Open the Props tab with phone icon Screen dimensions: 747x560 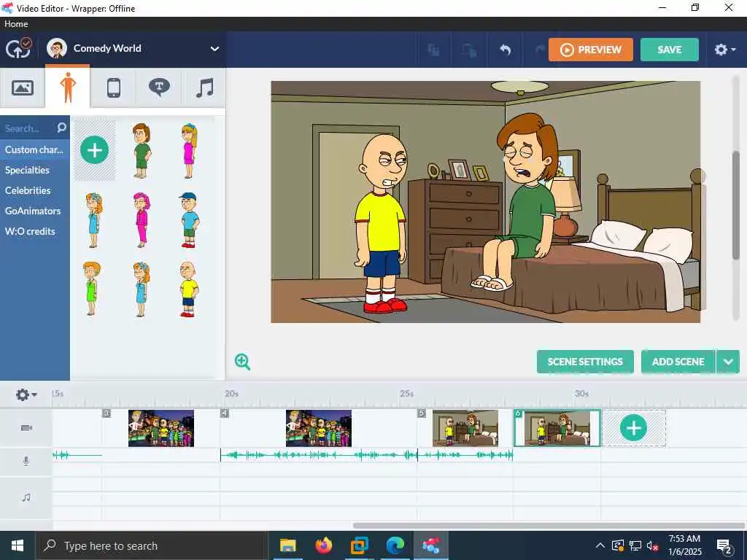tap(113, 87)
